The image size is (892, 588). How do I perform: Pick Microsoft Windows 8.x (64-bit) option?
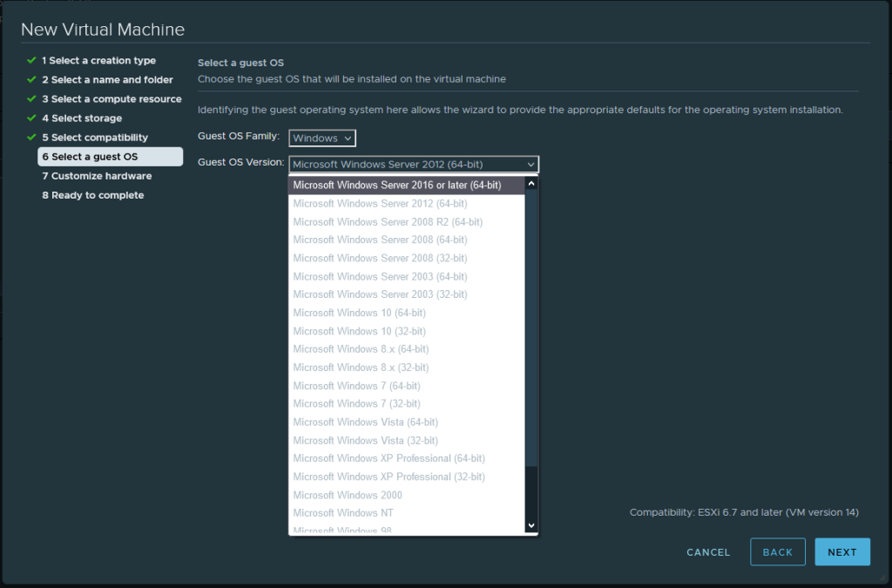click(361, 349)
